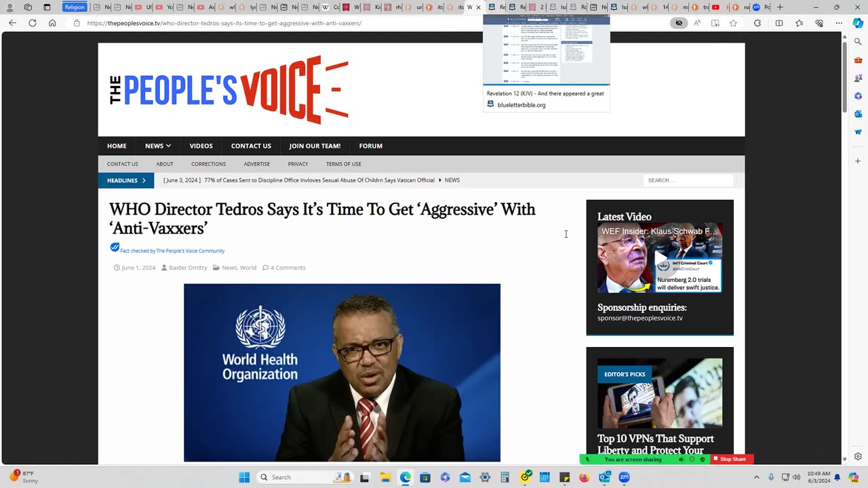The width and height of the screenshot is (868, 488).
Task: Open FORUM menu item
Action: (x=371, y=146)
